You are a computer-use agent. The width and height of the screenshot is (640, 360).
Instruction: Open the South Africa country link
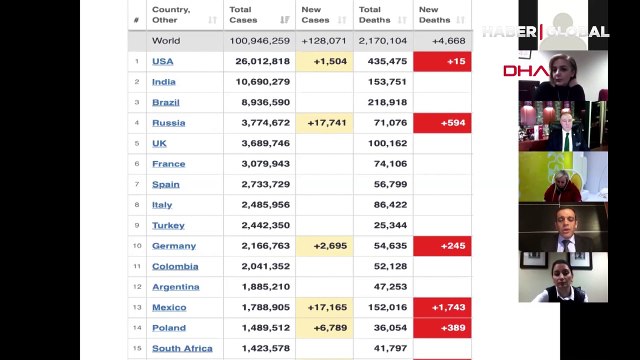(182, 348)
